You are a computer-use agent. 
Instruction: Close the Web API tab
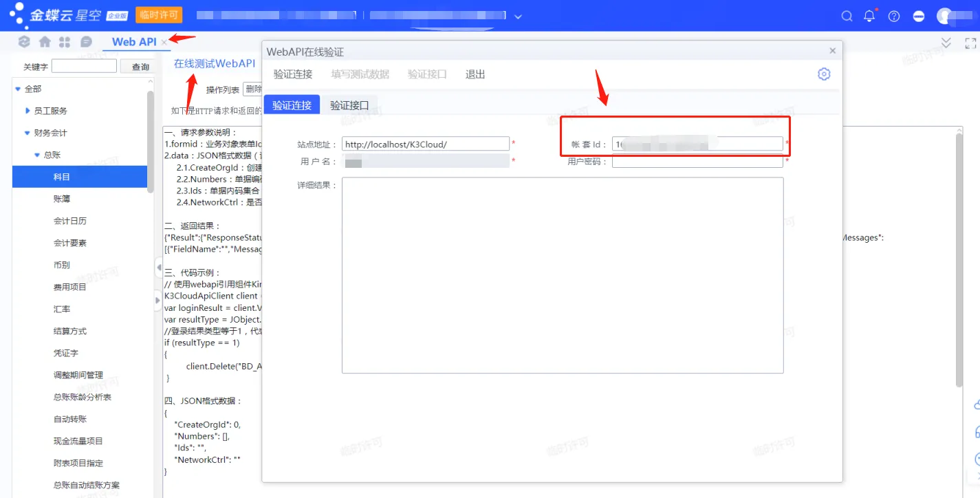point(164,42)
